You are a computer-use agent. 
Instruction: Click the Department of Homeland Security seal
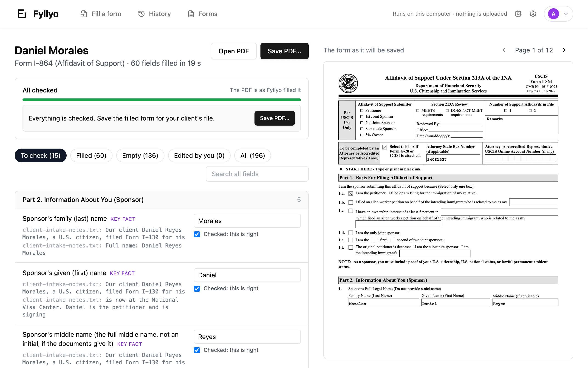click(x=348, y=83)
